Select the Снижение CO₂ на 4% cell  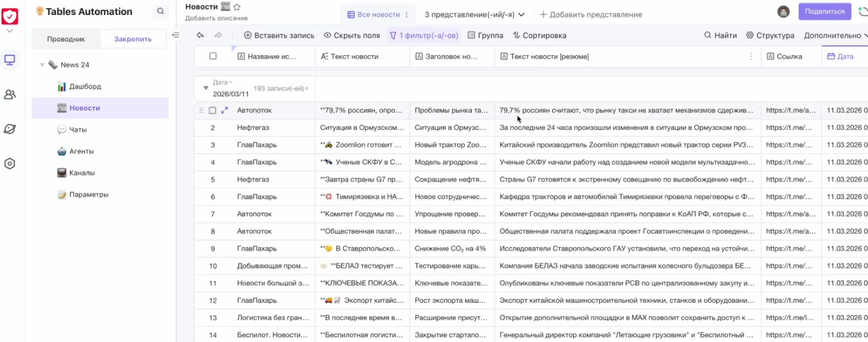point(452,249)
